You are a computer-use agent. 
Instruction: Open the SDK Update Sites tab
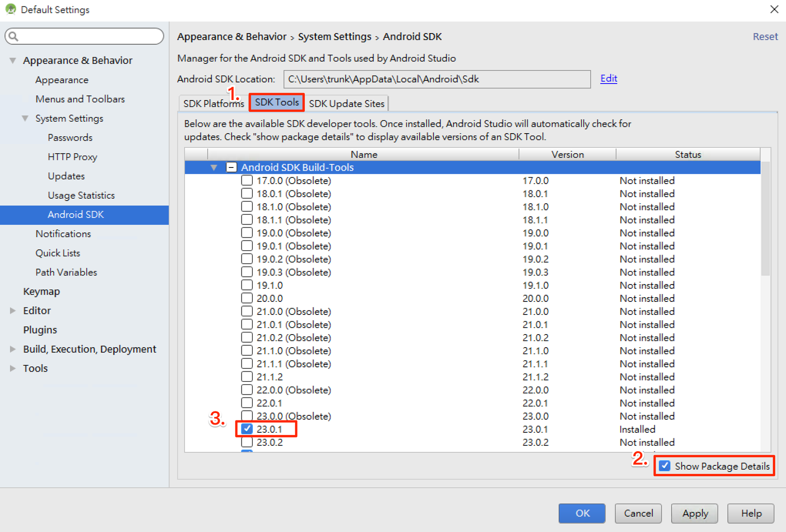pos(346,104)
